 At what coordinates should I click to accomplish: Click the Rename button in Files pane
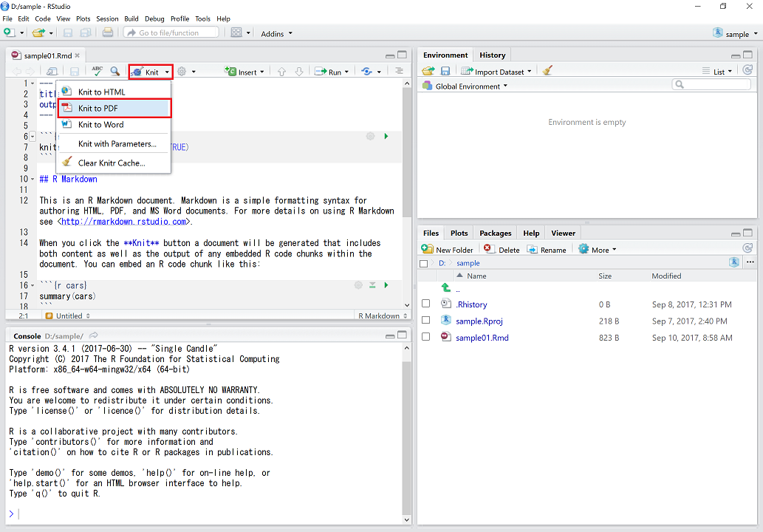coord(547,249)
